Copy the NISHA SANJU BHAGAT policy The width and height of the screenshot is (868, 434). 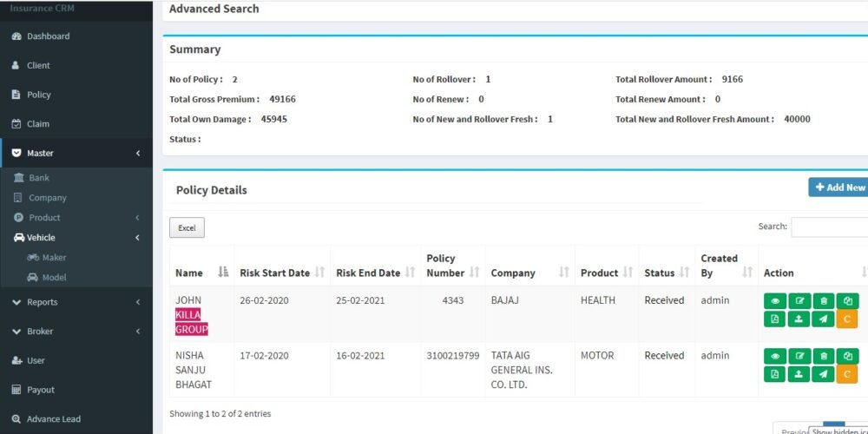tap(847, 356)
